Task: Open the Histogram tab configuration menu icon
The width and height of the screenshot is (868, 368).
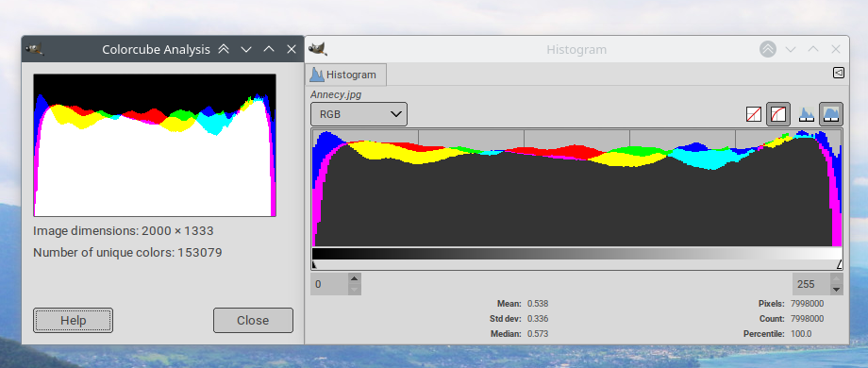Action: (838, 73)
